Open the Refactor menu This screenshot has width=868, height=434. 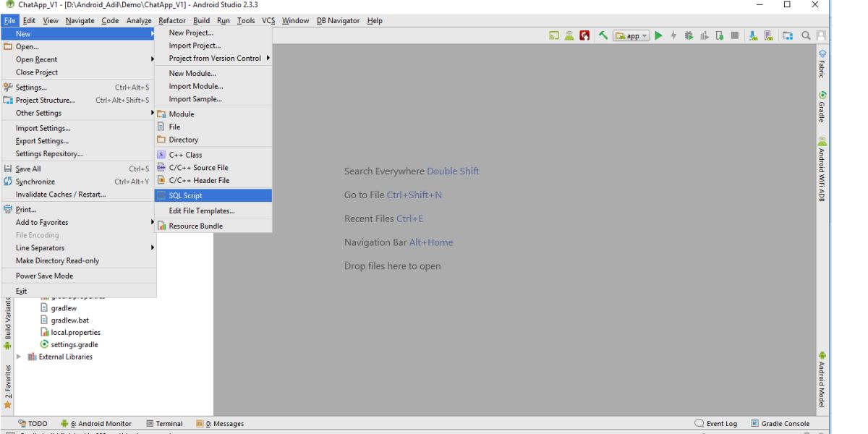coord(172,21)
